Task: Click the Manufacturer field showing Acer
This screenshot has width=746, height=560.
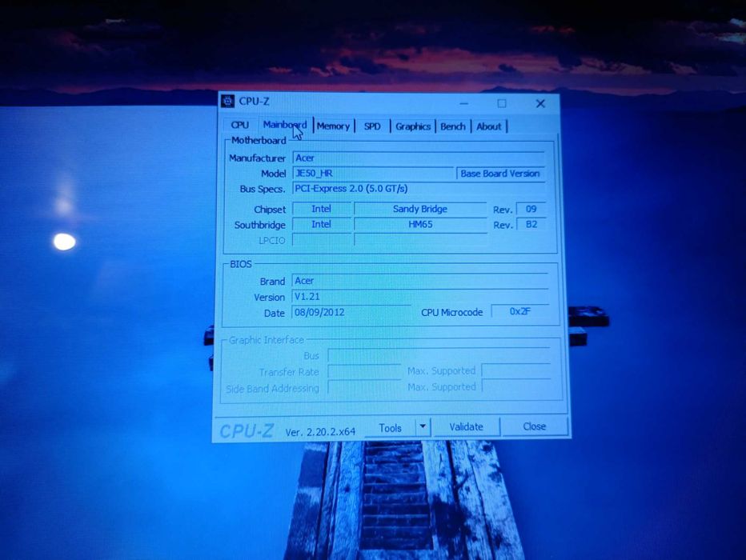Action: tap(418, 158)
